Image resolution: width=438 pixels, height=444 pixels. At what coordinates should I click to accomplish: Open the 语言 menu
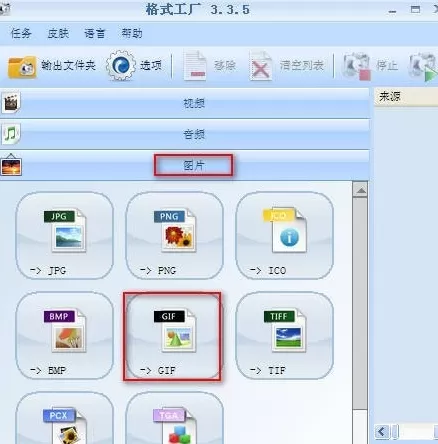[x=94, y=33]
